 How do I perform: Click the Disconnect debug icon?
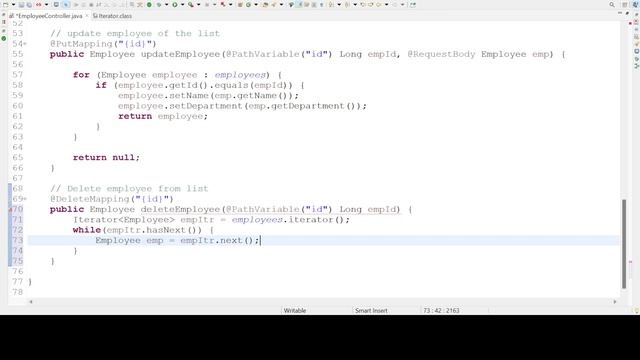coord(99,4)
